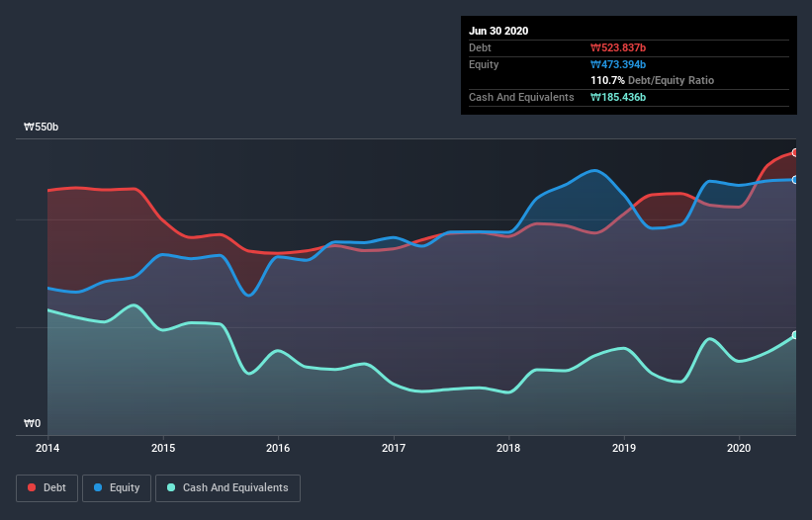Click the Jun 30 2020 tooltip date
Image resolution: width=812 pixels, height=520 pixels.
498,31
